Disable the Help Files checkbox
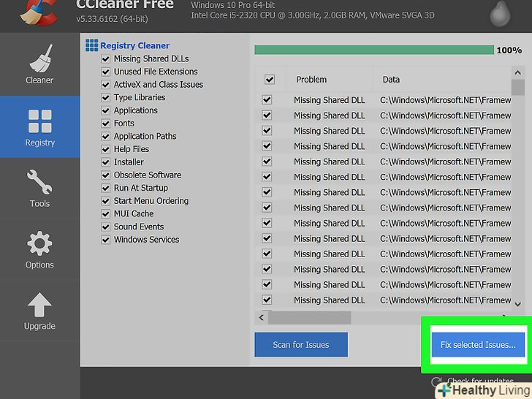The height and width of the screenshot is (399, 532). 105,149
